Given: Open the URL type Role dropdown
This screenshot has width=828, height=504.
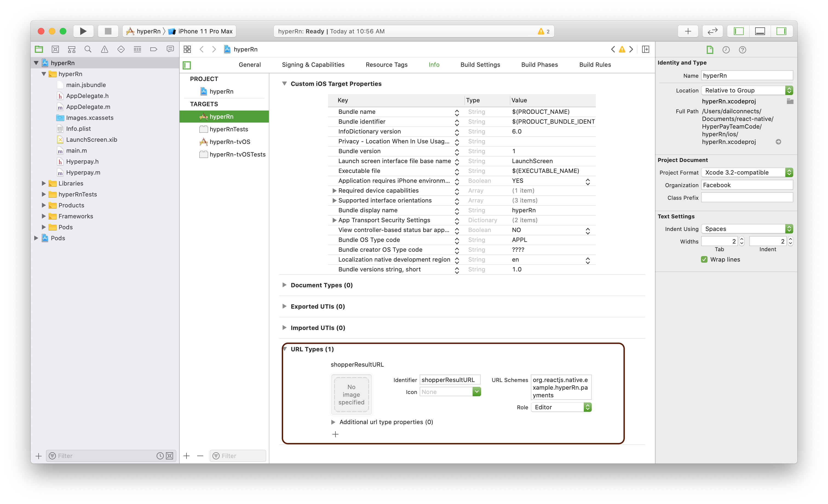Looking at the screenshot, I should coord(561,407).
